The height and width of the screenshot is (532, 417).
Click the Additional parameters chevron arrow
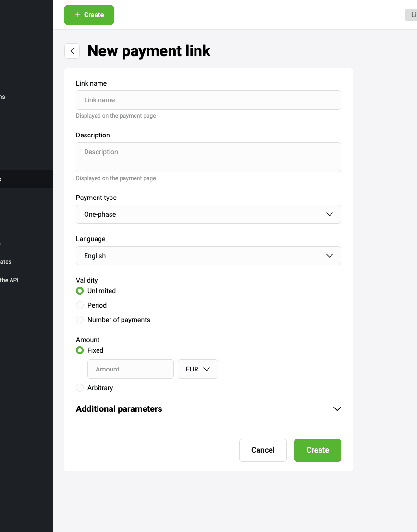click(x=337, y=409)
